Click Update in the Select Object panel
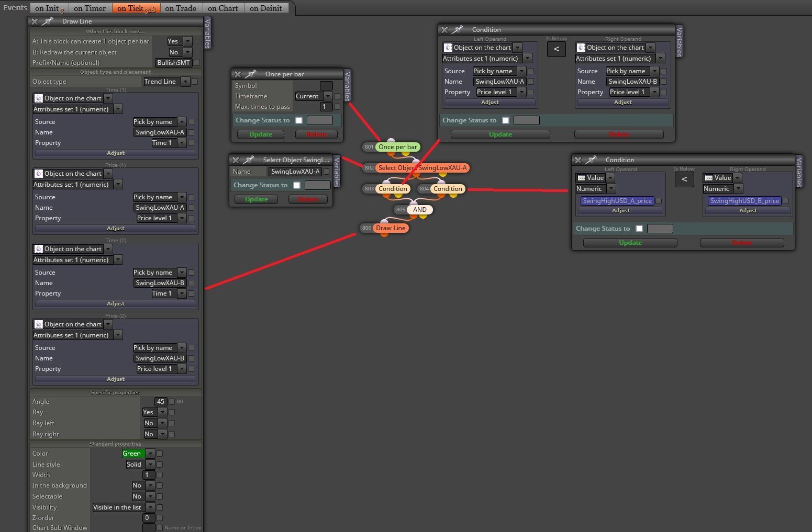 click(x=257, y=199)
